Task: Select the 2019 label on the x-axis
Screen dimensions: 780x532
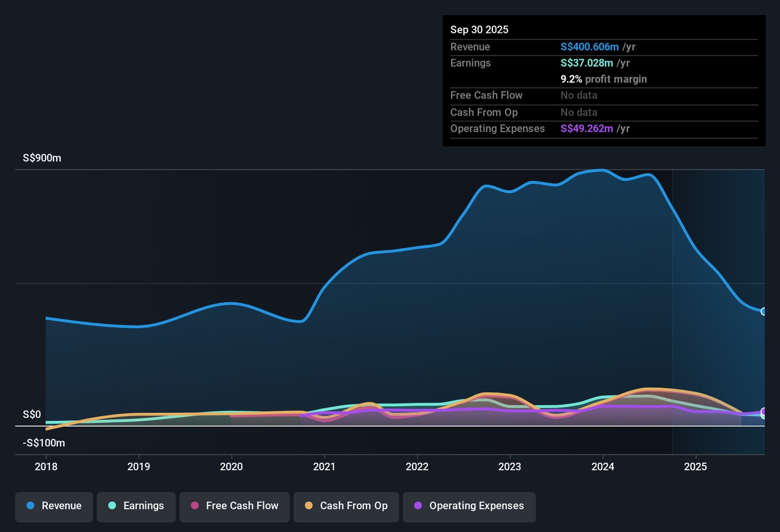Action: (139, 466)
